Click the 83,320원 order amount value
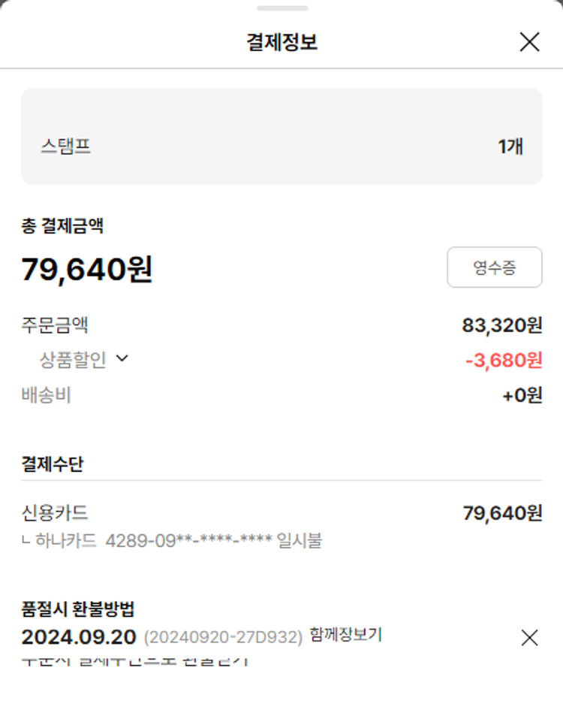563x728 pixels. 501,325
